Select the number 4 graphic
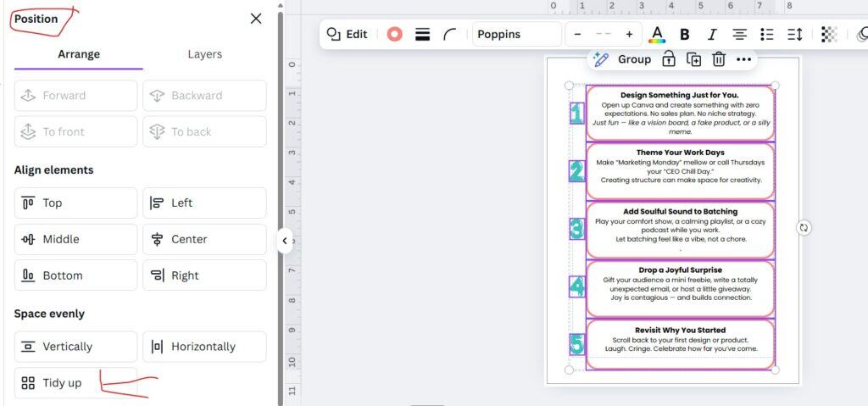 pos(576,287)
